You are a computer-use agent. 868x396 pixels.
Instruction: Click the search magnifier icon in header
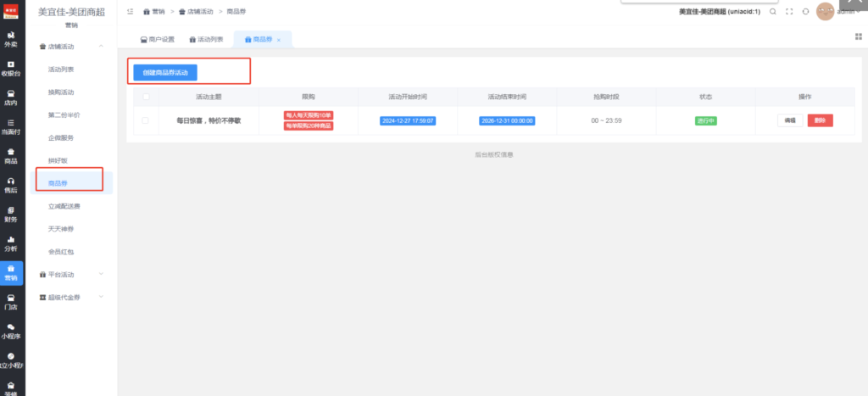pyautogui.click(x=773, y=12)
